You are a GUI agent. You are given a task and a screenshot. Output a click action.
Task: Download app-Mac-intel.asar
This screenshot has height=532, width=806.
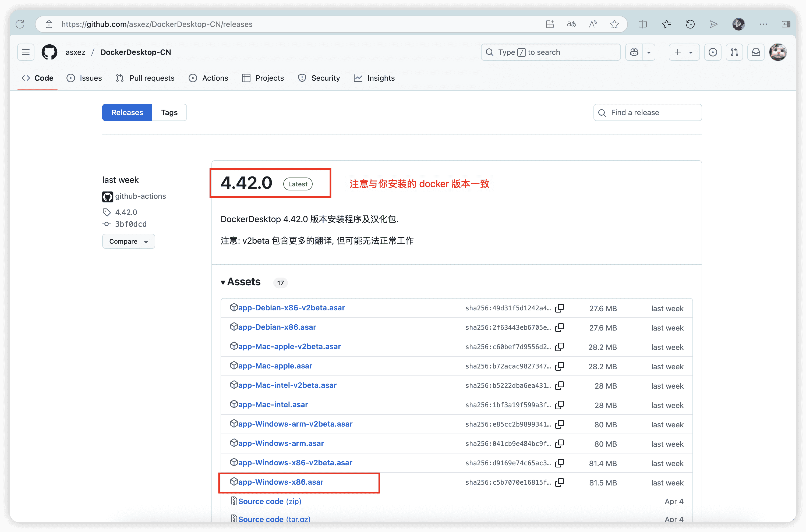click(x=273, y=405)
